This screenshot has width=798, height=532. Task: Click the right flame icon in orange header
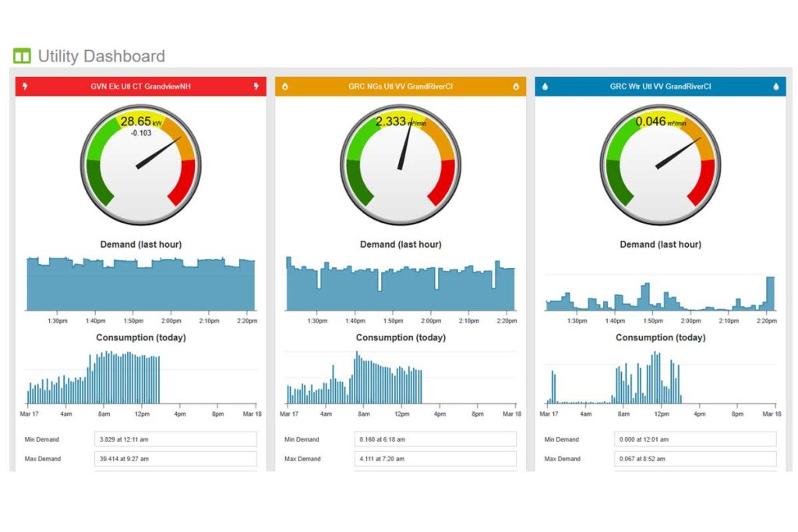(516, 86)
